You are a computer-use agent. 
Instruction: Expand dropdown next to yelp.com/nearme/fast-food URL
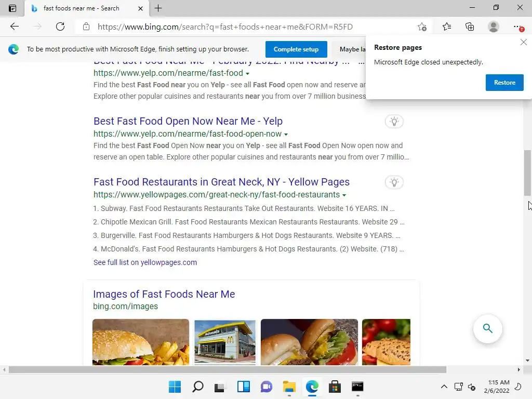point(247,74)
